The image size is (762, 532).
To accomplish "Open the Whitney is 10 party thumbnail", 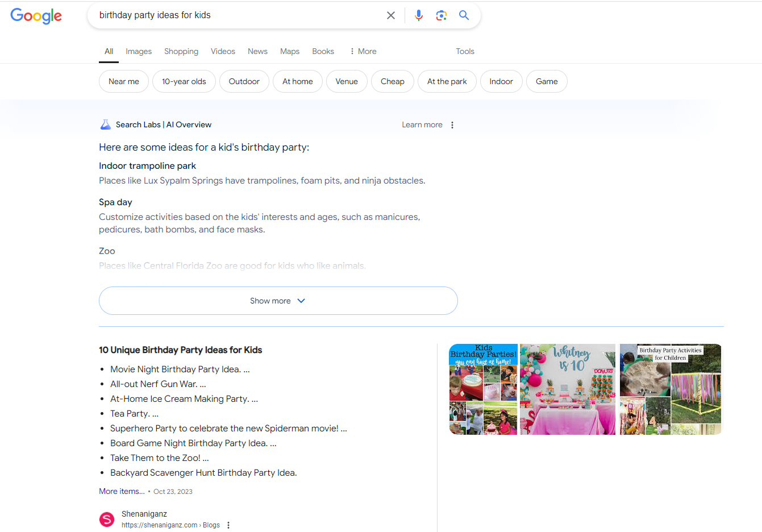I will 567,389.
